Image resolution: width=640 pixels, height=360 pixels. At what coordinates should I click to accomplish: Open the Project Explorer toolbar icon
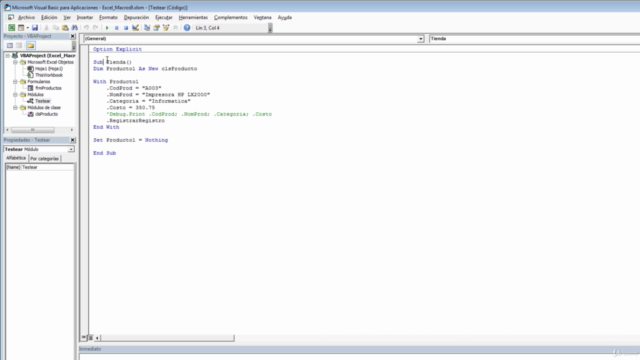(x=147, y=28)
